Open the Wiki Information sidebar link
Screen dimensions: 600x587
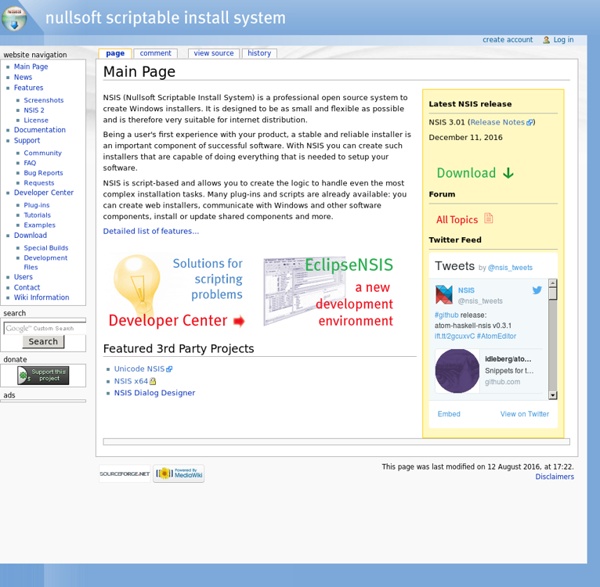point(41,297)
